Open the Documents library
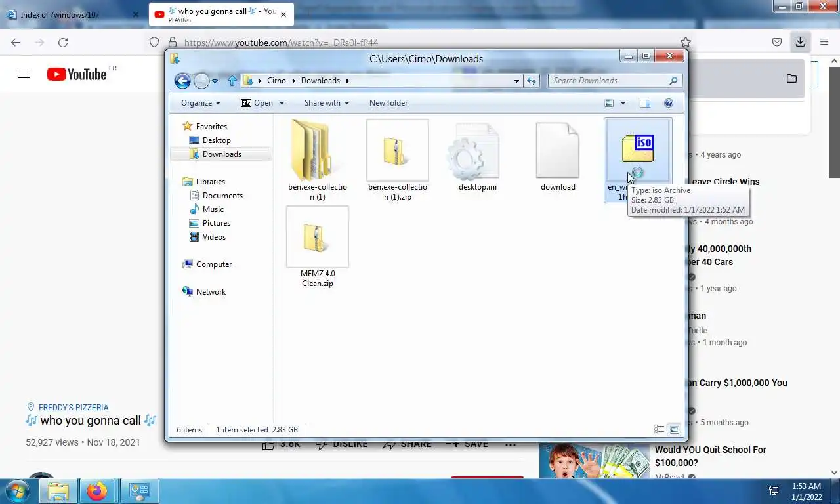Screen dimensions: 840x504 pyautogui.click(x=222, y=196)
